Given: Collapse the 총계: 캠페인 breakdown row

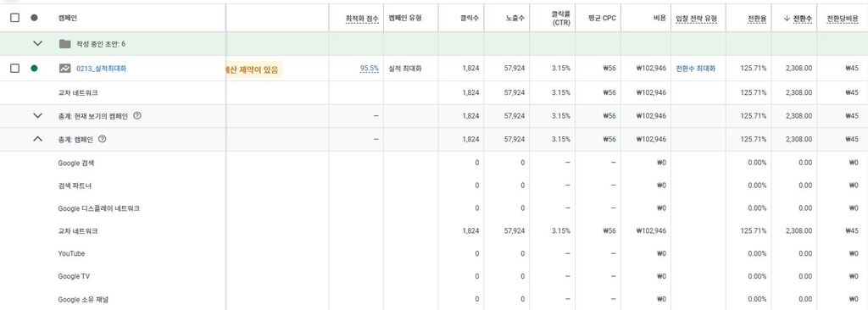Looking at the screenshot, I should pos(37,139).
